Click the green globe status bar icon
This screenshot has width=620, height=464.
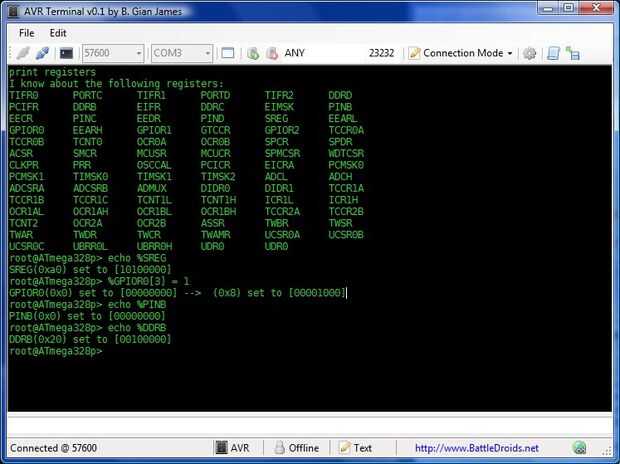(x=580, y=448)
